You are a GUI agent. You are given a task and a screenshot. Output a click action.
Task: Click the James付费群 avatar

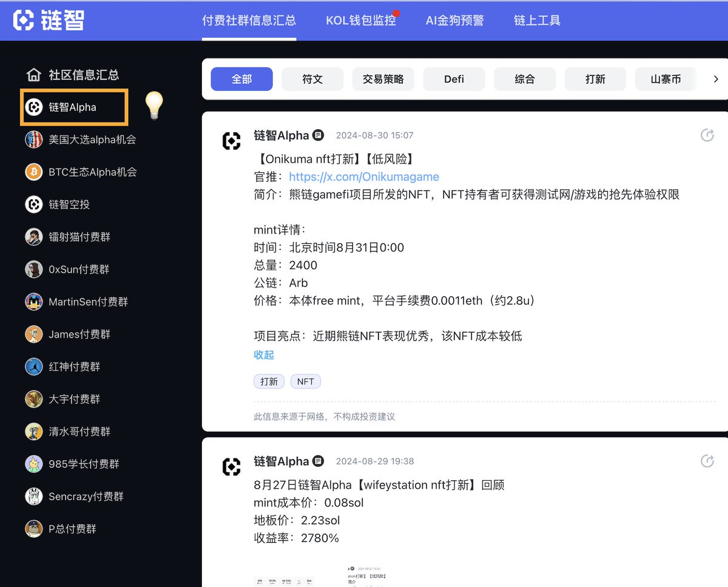point(33,334)
